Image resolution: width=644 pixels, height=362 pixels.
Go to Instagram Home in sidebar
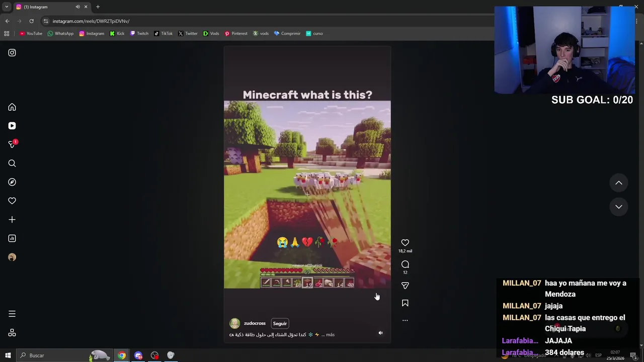point(12,107)
